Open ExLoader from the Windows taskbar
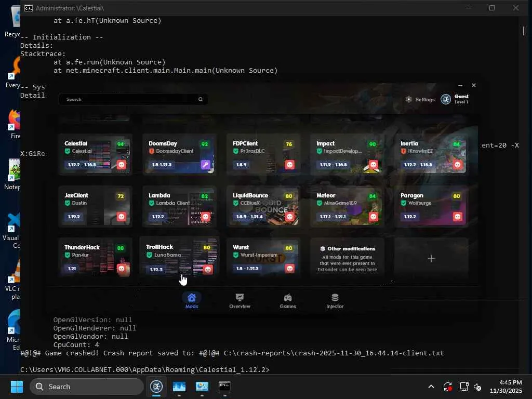The height and width of the screenshot is (399, 532). pyautogui.click(x=156, y=387)
